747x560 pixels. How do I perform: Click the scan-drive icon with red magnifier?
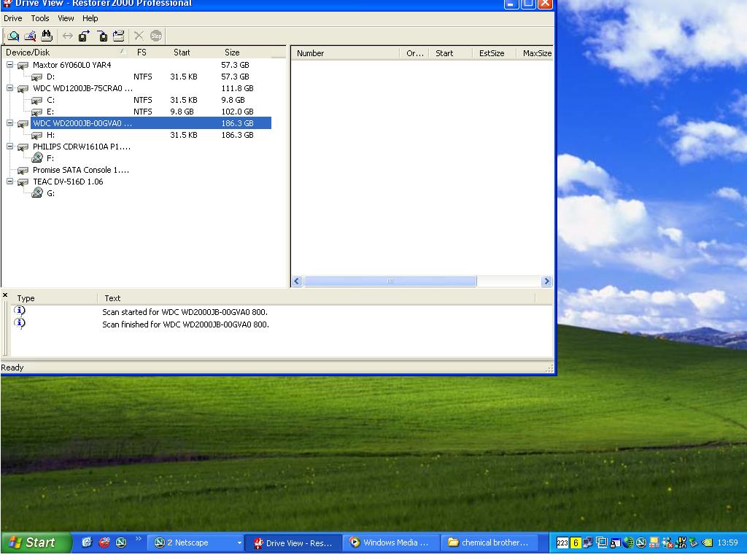point(30,36)
